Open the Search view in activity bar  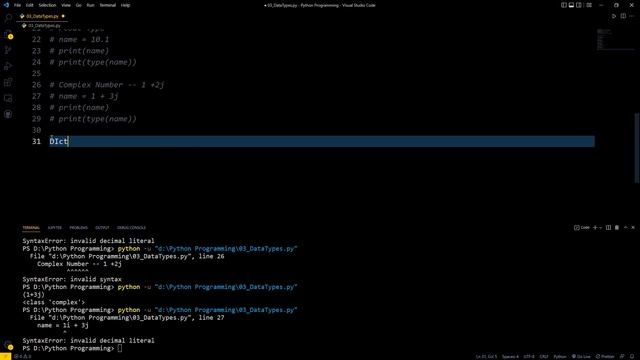pyautogui.click(x=8, y=18)
